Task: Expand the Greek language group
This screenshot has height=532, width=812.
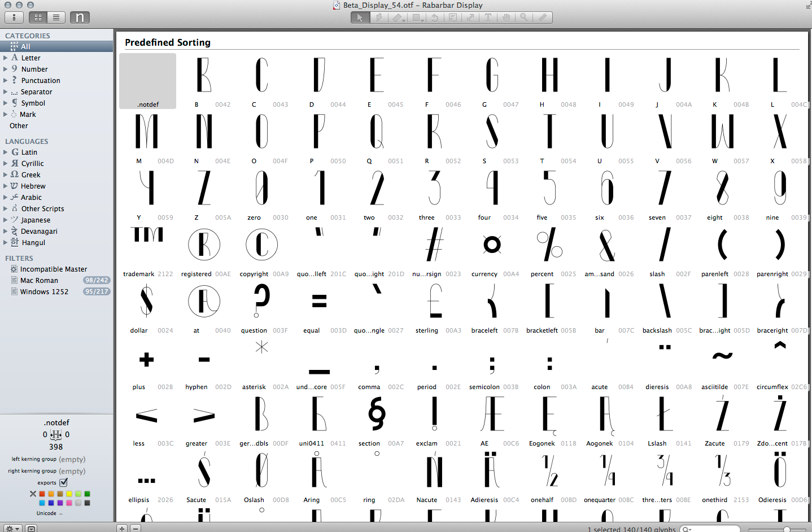Action: pyautogui.click(x=5, y=175)
